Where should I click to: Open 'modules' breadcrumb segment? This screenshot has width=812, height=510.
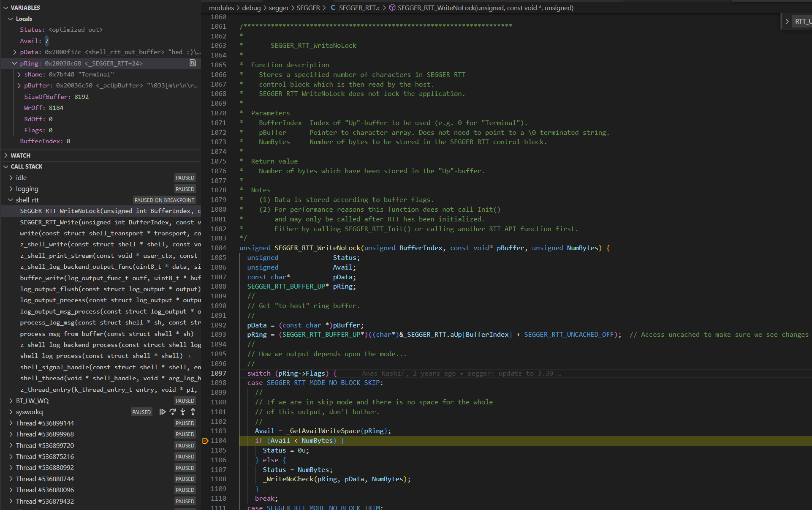[221, 8]
